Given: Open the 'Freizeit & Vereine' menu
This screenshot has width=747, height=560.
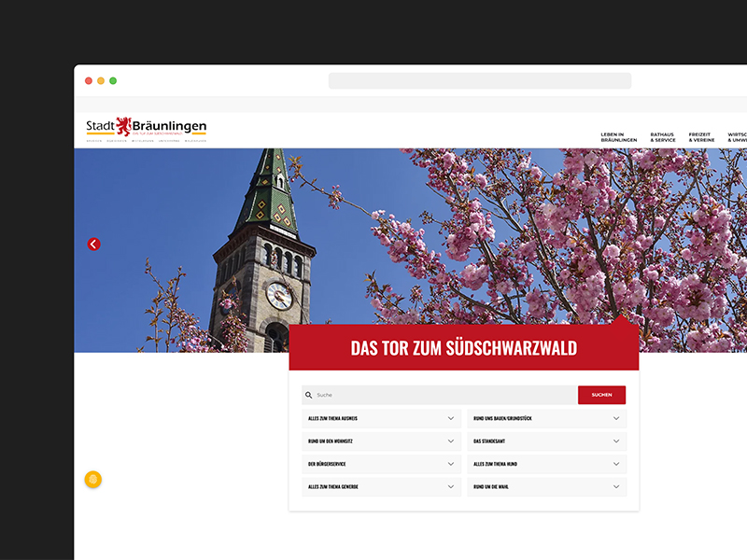Looking at the screenshot, I should 701,137.
